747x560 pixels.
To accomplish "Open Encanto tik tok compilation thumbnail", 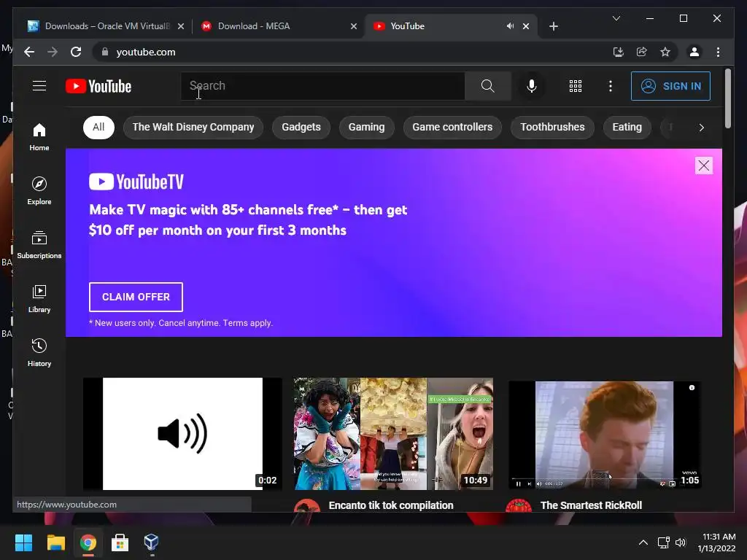I will (393, 434).
